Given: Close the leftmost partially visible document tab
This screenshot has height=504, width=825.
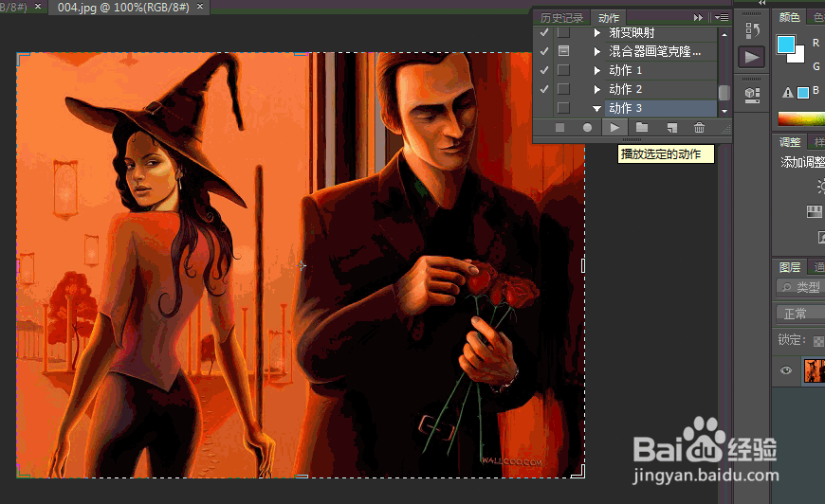Looking at the screenshot, I should tap(38, 7).
